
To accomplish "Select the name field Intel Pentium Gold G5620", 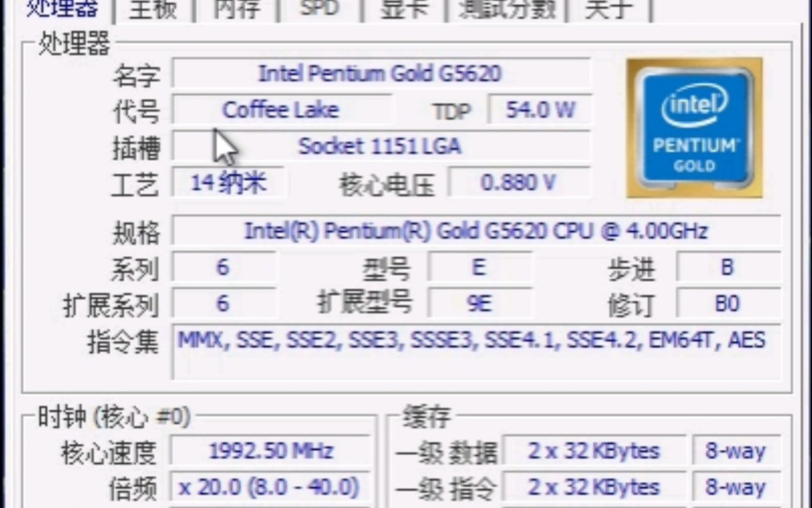I will tap(381, 73).
